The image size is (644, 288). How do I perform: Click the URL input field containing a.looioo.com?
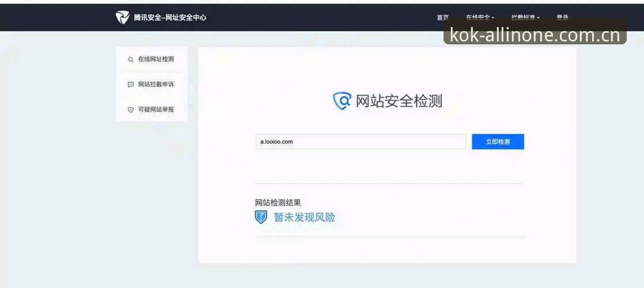(x=361, y=142)
